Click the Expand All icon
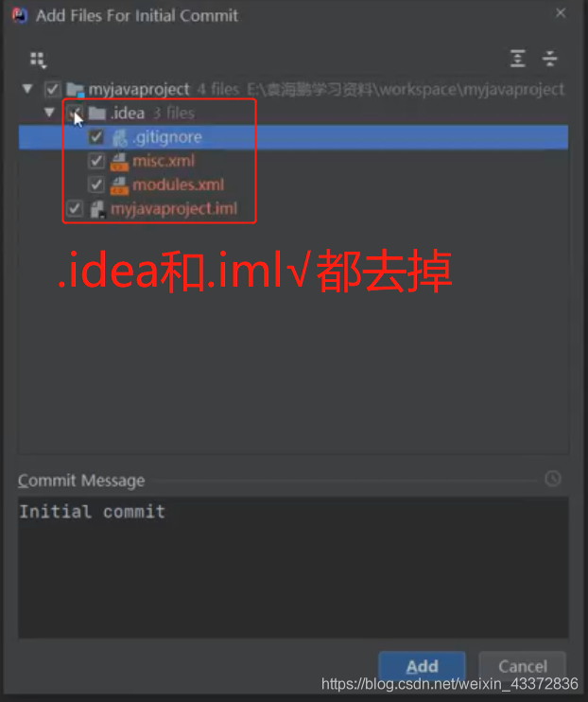 518,59
